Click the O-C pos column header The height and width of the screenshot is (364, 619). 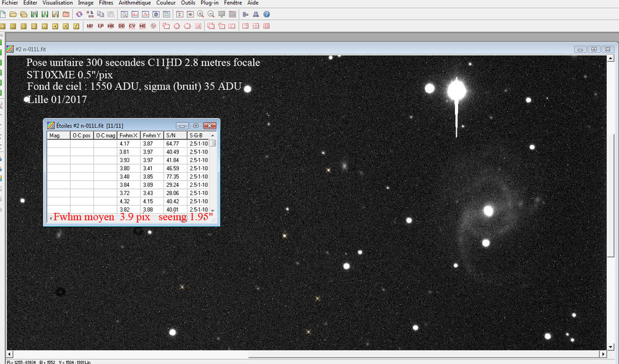tap(82, 136)
